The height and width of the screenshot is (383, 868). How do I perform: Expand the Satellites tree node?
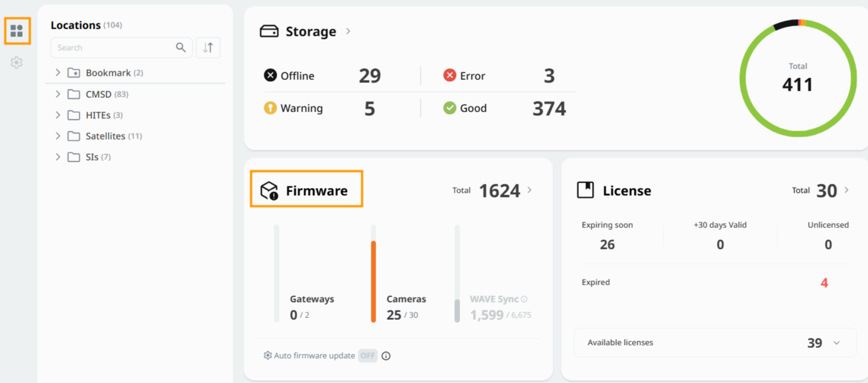(x=58, y=136)
